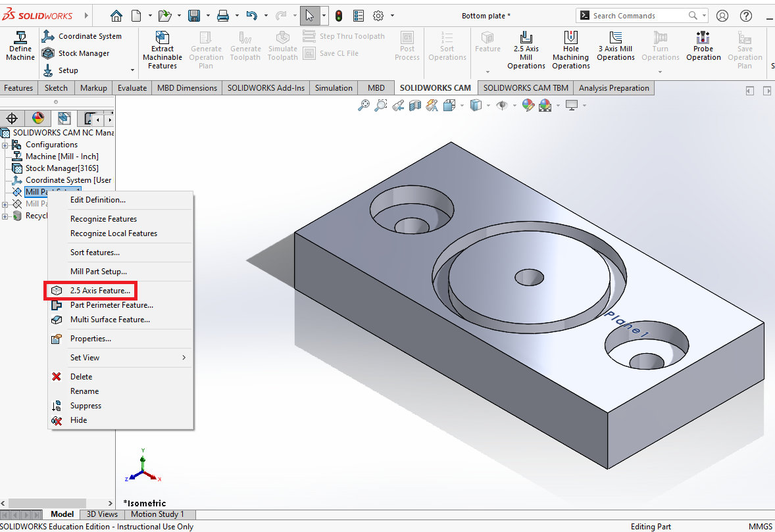Open Hide/Show Items dropdown arrow
This screenshot has width=775, height=532.
pyautogui.click(x=514, y=105)
